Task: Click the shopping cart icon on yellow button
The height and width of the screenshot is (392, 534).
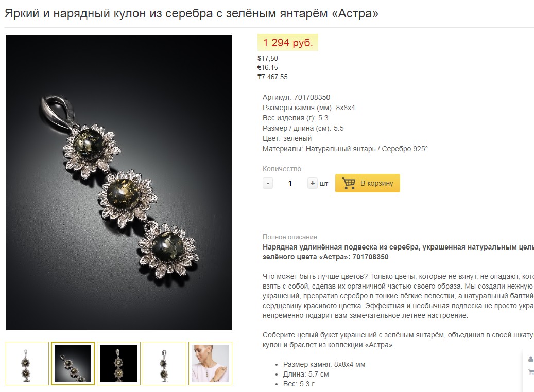Action: point(349,183)
